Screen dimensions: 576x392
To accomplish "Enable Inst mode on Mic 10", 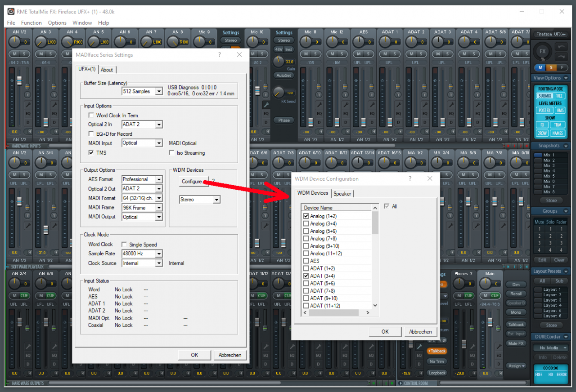I will pyautogui.click(x=289, y=49).
